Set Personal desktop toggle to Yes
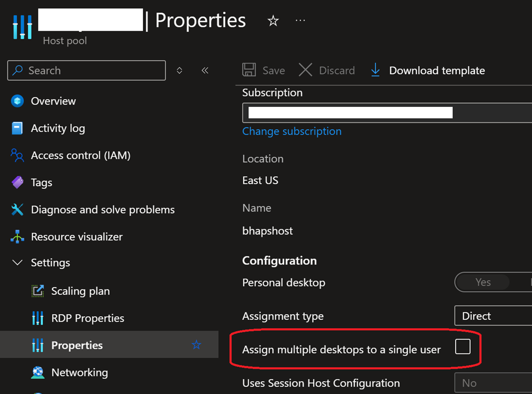This screenshot has width=532, height=394. (x=482, y=282)
